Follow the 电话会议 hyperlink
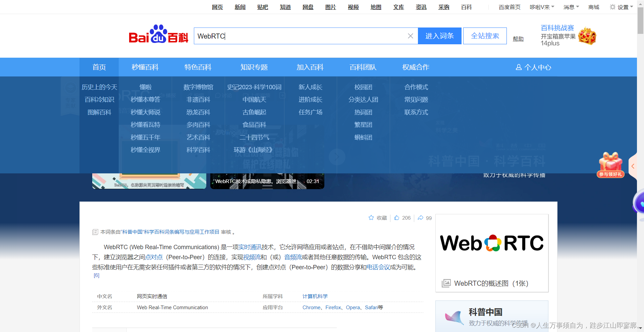 [x=378, y=267]
